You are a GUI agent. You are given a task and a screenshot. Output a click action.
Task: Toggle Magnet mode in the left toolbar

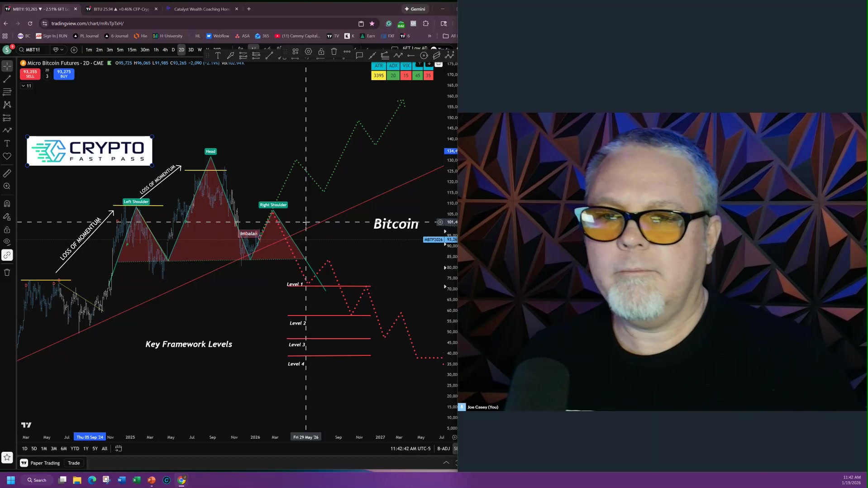pos(7,204)
